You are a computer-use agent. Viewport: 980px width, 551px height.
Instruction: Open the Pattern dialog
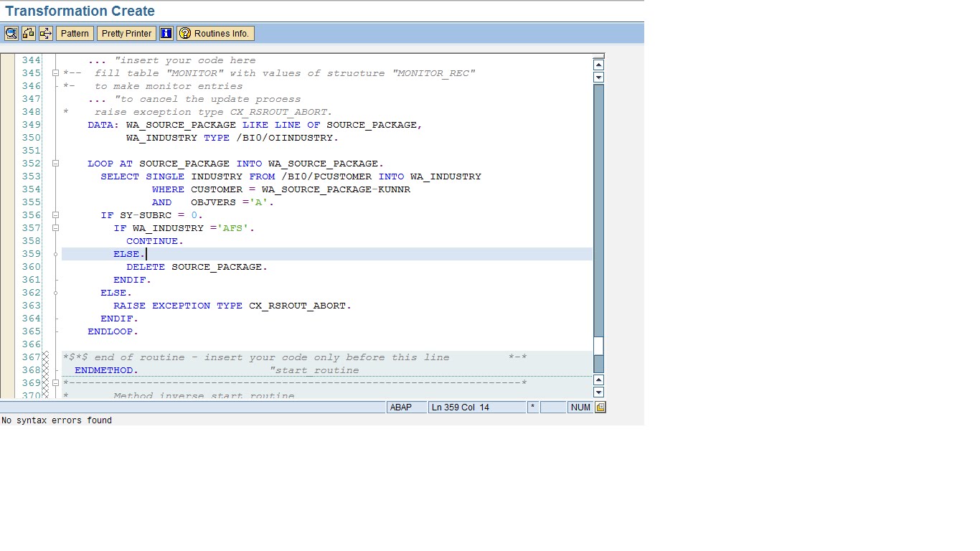[75, 33]
